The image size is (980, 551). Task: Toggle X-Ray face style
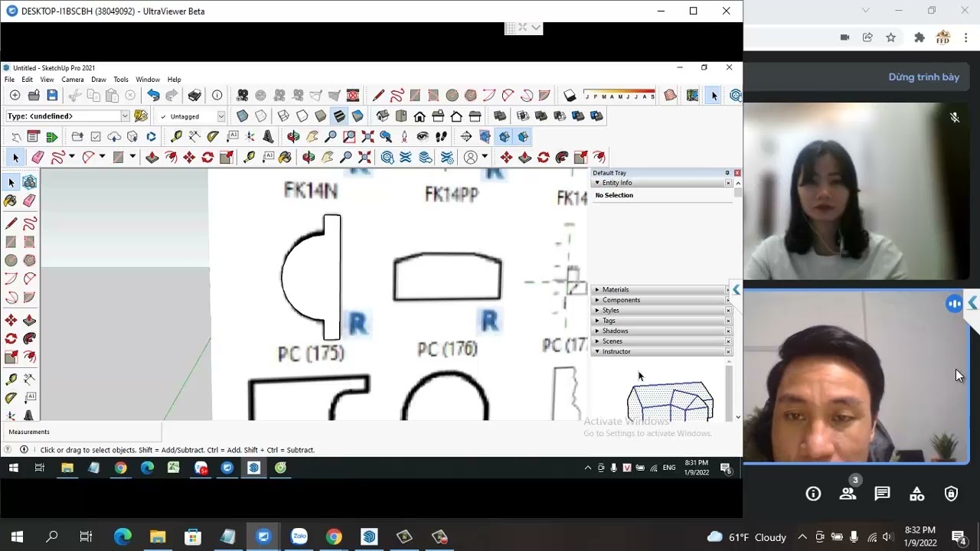242,116
